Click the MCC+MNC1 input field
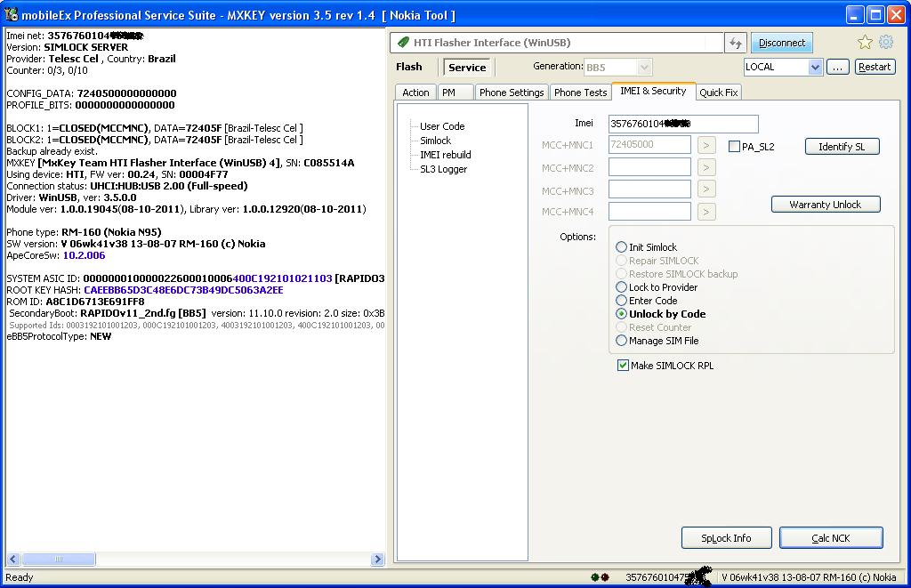 click(649, 145)
